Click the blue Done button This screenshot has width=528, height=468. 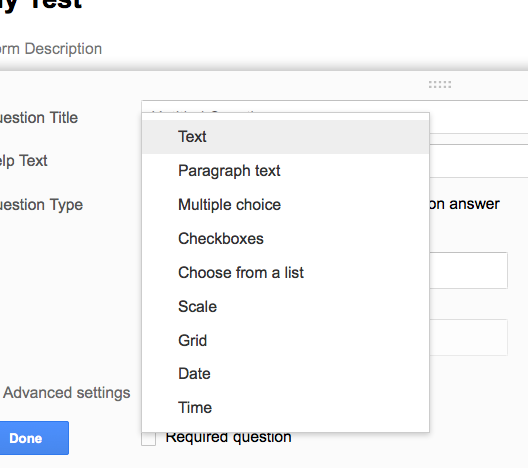pos(34,438)
